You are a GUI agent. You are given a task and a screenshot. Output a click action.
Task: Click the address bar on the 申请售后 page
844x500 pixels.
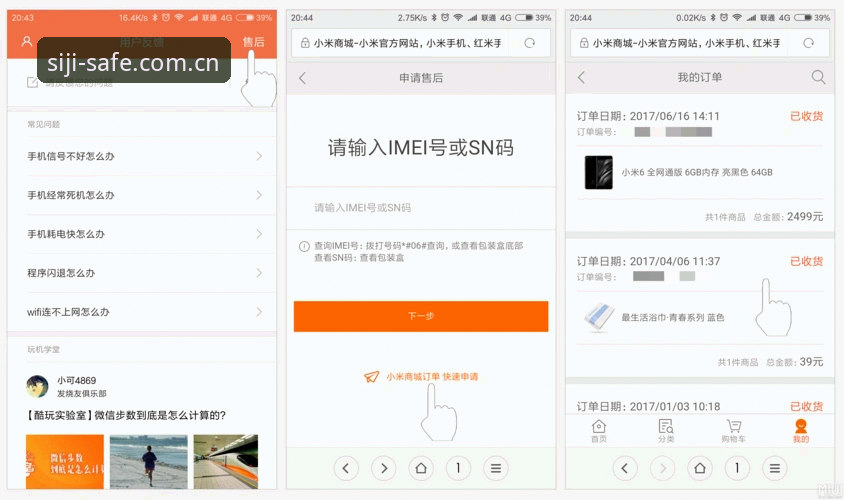click(421, 43)
